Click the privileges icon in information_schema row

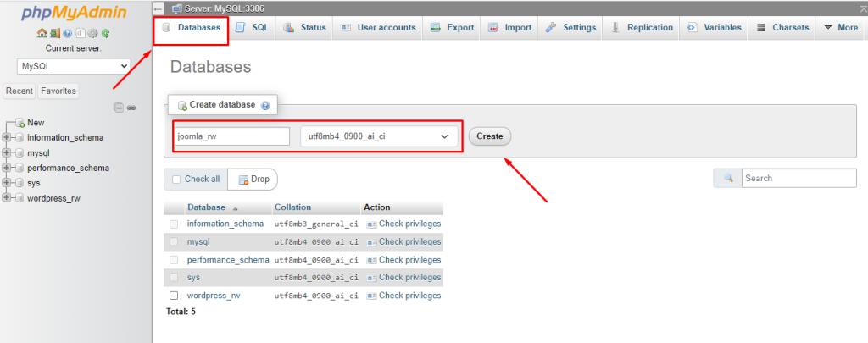pyautogui.click(x=371, y=224)
